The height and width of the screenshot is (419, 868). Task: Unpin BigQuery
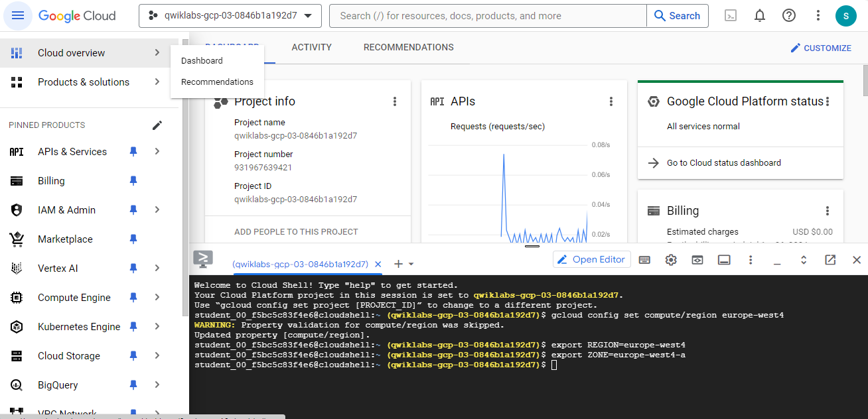click(133, 385)
